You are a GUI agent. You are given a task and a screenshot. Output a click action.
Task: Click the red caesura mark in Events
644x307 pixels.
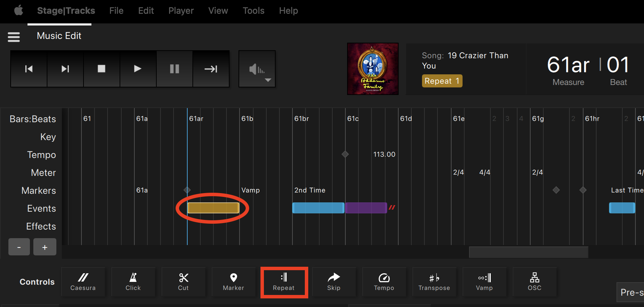(392, 207)
